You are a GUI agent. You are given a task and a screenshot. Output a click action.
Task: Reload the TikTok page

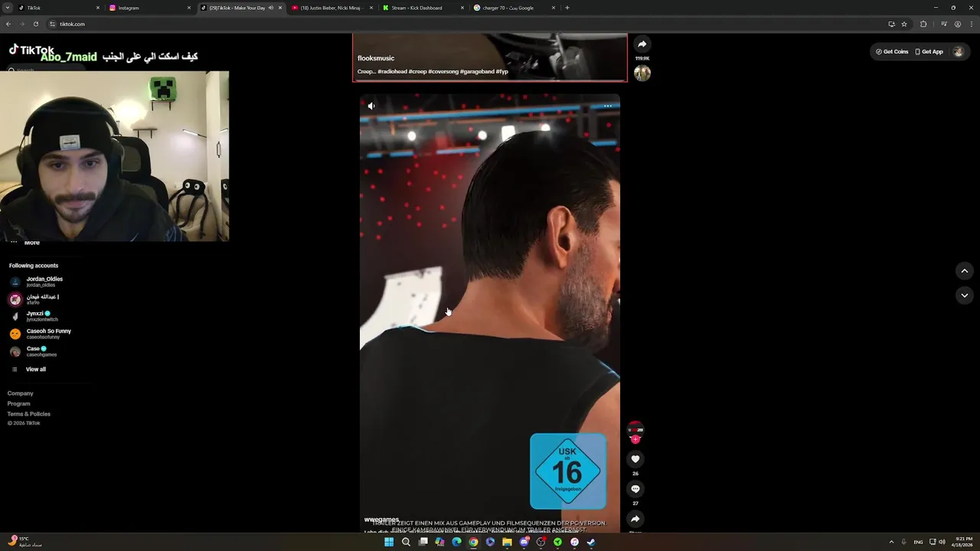[36, 24]
